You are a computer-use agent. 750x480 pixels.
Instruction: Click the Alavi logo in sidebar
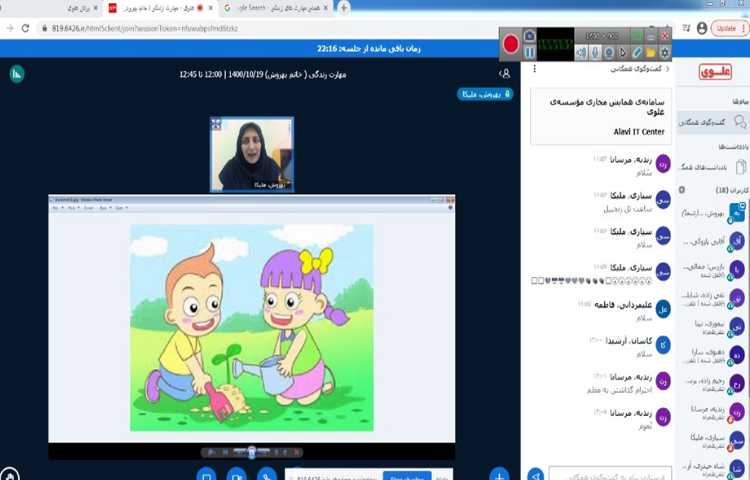[715, 72]
